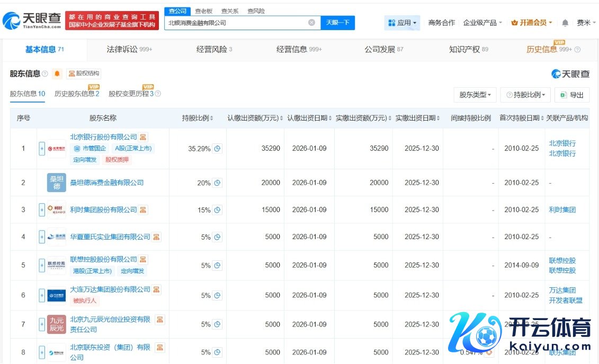Viewport: 599px width, 364px height.
Task: Click the notification bell in header
Action: [565, 23]
